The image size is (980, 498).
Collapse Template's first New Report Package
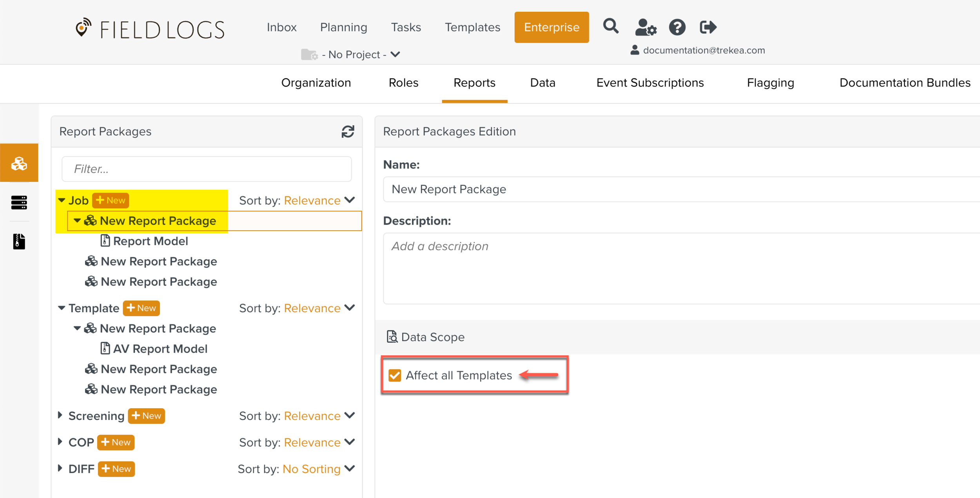point(77,328)
